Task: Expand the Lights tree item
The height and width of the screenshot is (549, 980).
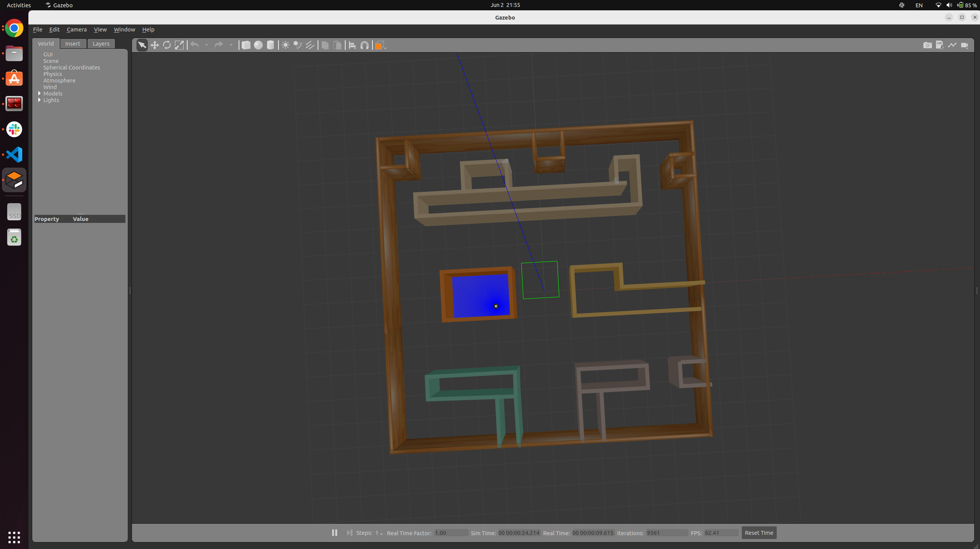Action: click(40, 100)
